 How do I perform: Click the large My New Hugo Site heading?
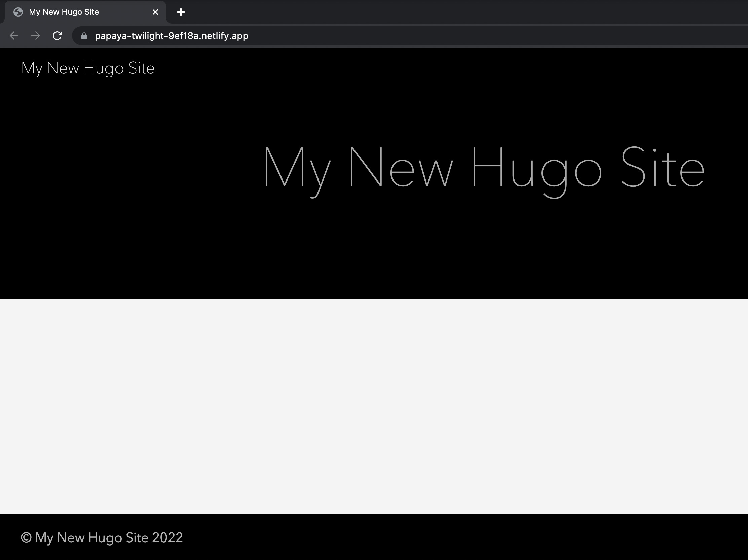click(484, 167)
